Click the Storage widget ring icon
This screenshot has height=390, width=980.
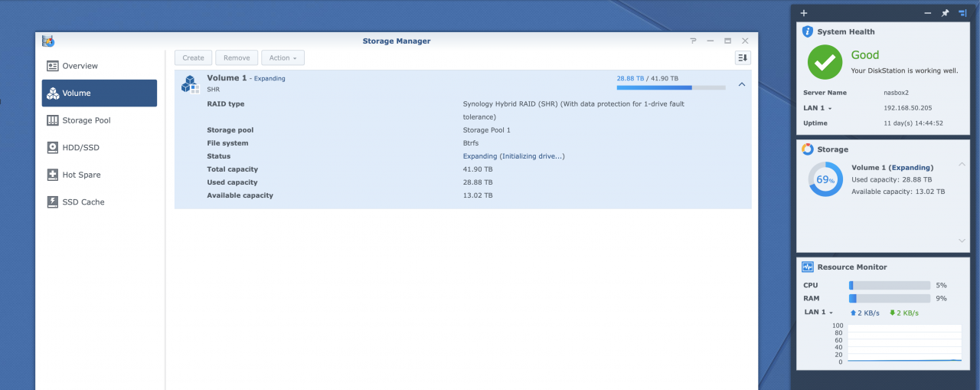tap(808, 149)
